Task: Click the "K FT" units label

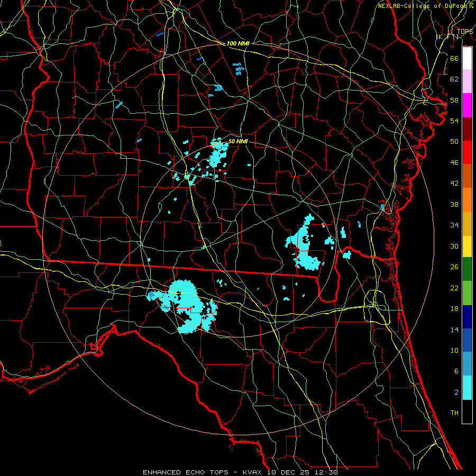Action: pyautogui.click(x=447, y=37)
